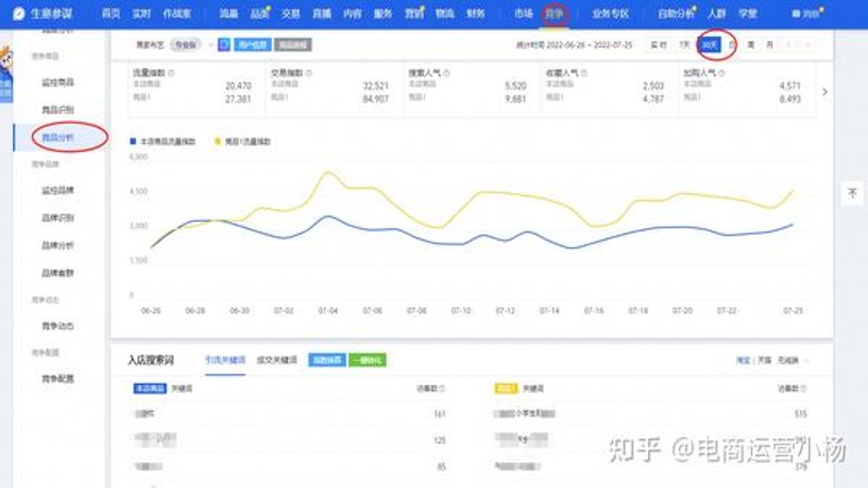
Task: Click the help icon beside 流量指数
Action: point(170,73)
